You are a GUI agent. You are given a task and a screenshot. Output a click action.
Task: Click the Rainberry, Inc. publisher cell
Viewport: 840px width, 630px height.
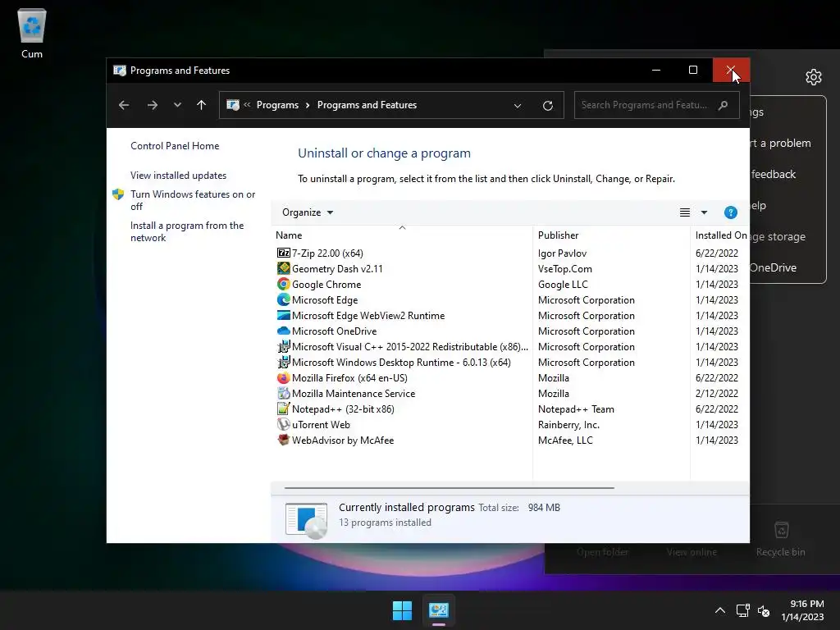point(568,424)
